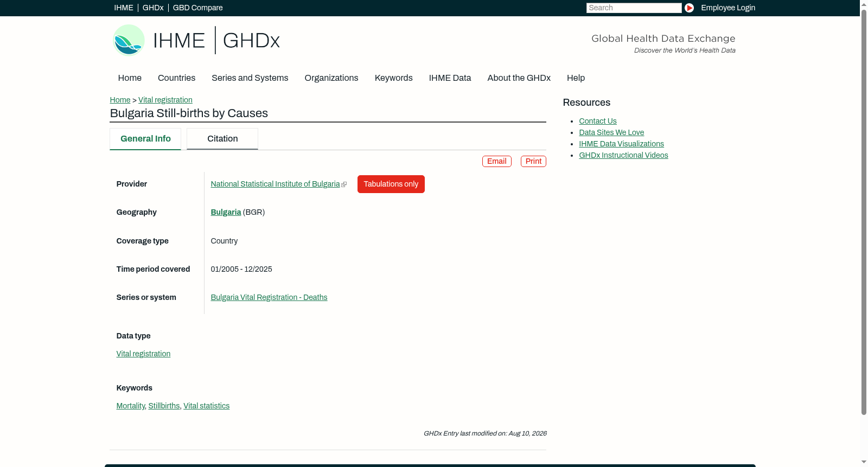Click the Resources heading
Viewport: 868px width, 467px height.
tap(586, 103)
